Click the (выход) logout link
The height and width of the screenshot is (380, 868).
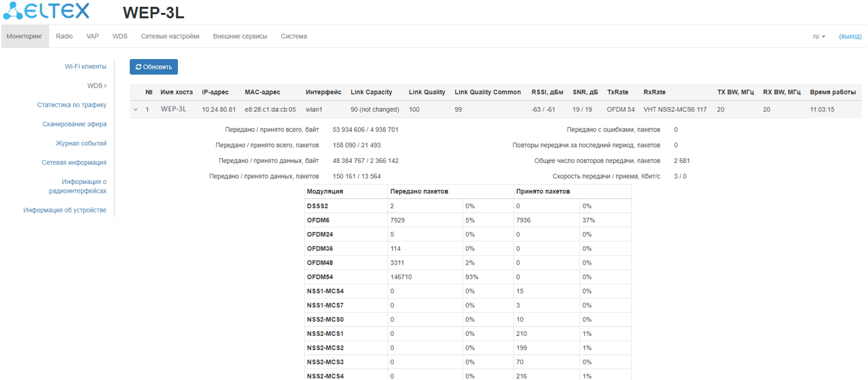[x=850, y=37]
